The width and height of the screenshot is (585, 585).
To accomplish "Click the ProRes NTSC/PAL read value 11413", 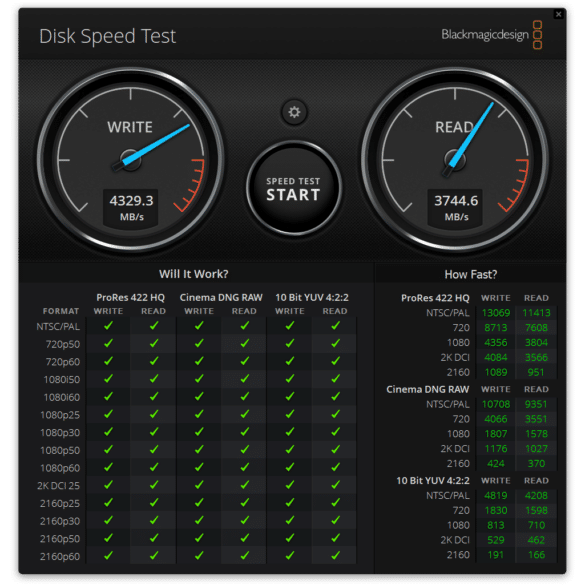I will tap(536, 313).
